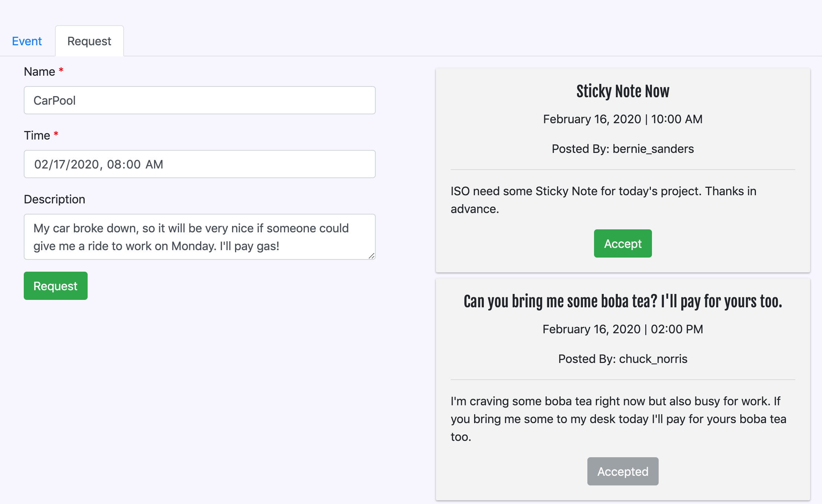The image size is (822, 504).
Task: Click the grey Accepted button
Action: pos(623,471)
